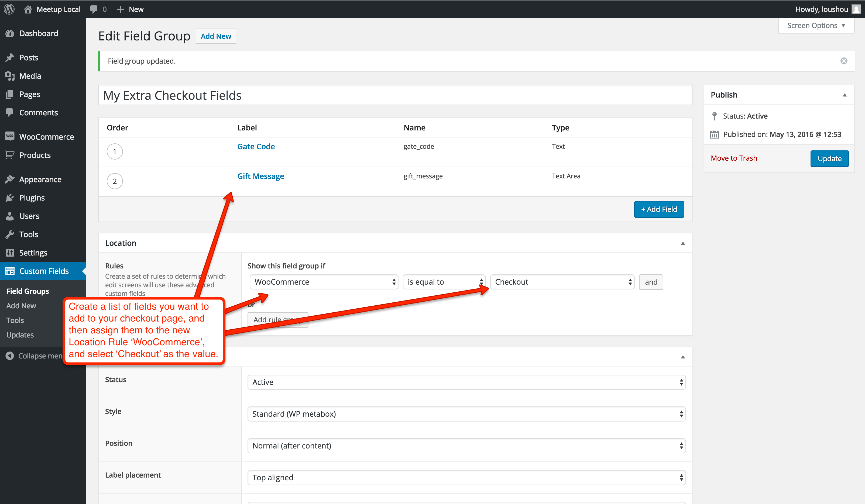Click the 'and' rule button
This screenshot has width=865, height=504.
[x=651, y=282]
